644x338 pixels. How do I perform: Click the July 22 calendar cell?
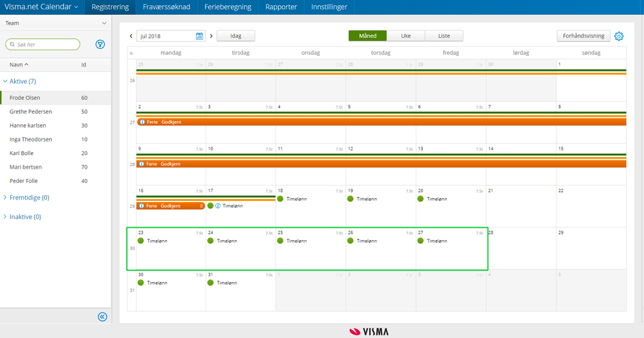point(591,206)
